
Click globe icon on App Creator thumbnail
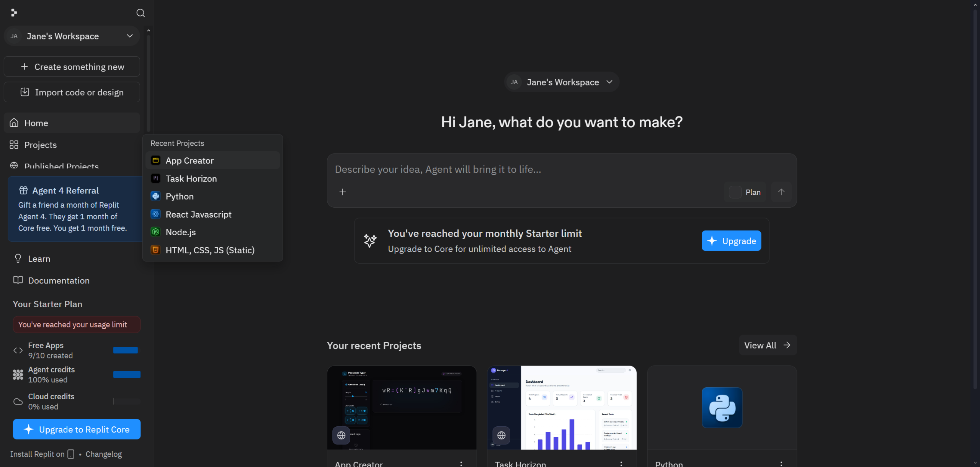[x=341, y=435]
